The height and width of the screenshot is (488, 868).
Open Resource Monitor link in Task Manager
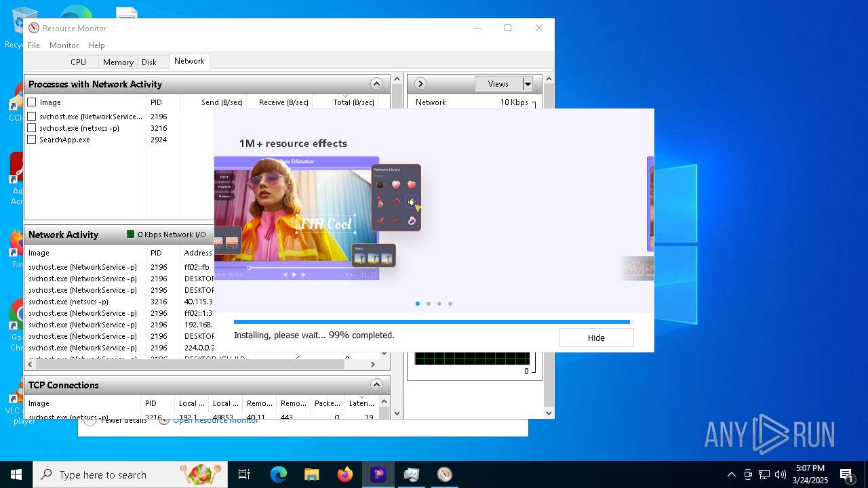tap(216, 421)
